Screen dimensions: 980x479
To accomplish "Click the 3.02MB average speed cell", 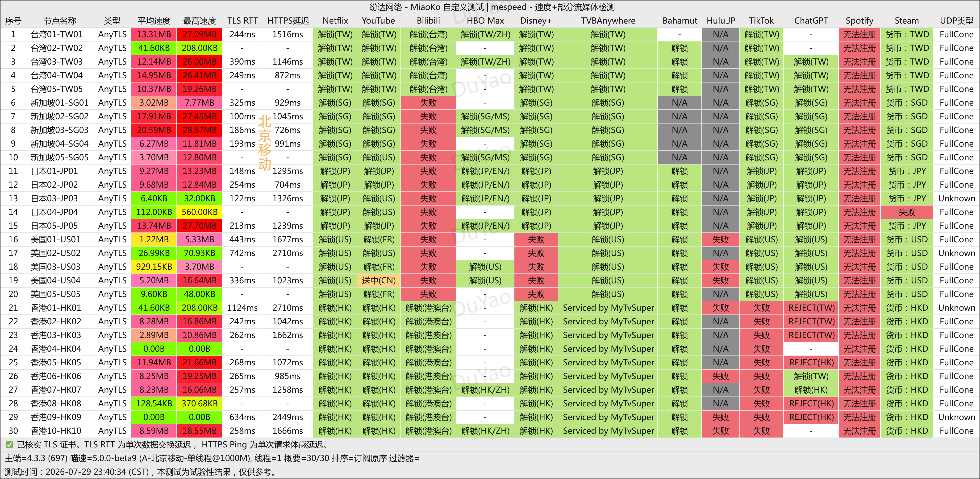I will pyautogui.click(x=154, y=103).
